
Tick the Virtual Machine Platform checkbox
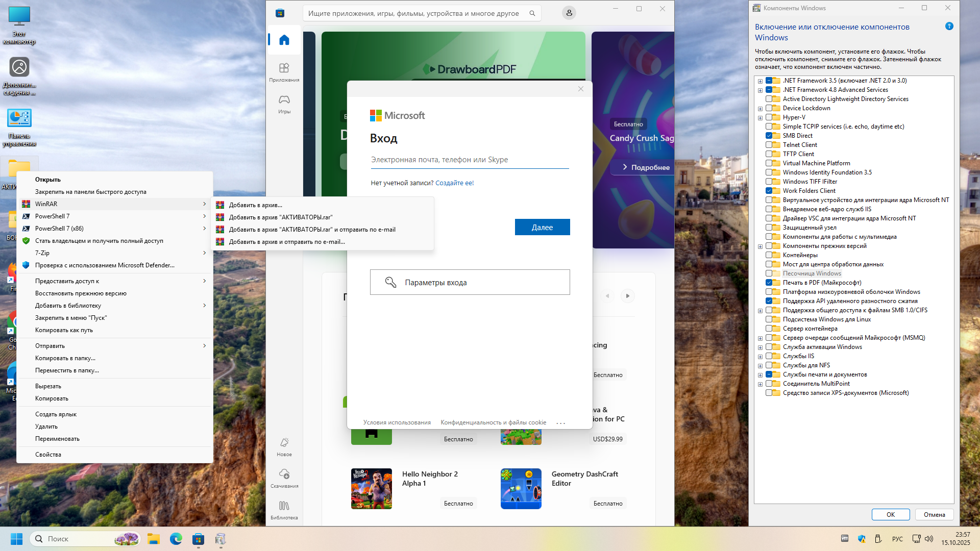[769, 163]
